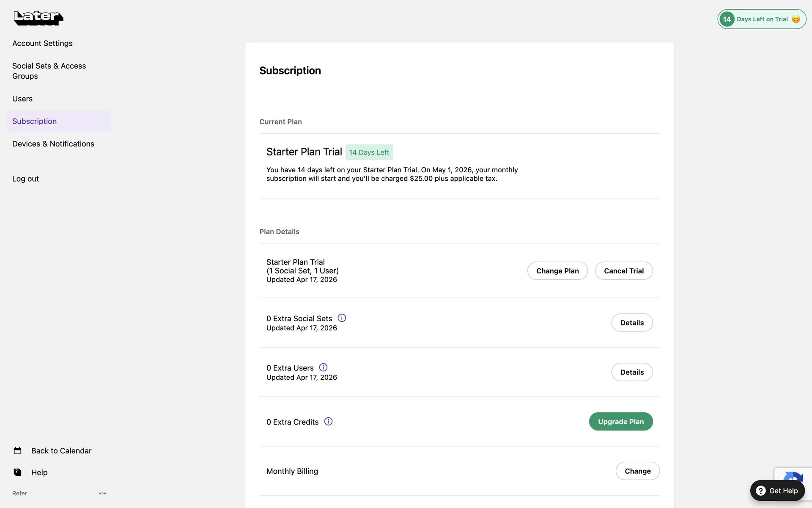
Task: Open info icon beside Extra Credits
Action: tap(328, 421)
